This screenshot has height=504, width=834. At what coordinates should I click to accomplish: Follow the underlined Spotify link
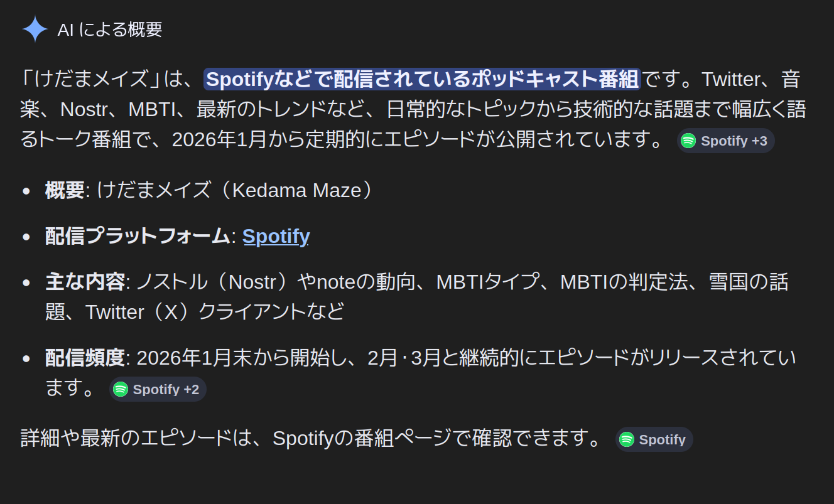point(276,236)
